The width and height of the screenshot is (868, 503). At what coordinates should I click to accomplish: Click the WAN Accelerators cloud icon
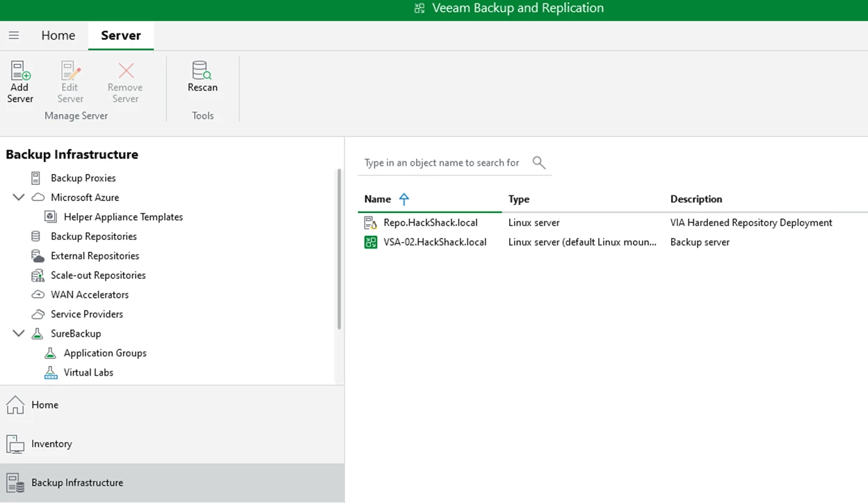[38, 295]
